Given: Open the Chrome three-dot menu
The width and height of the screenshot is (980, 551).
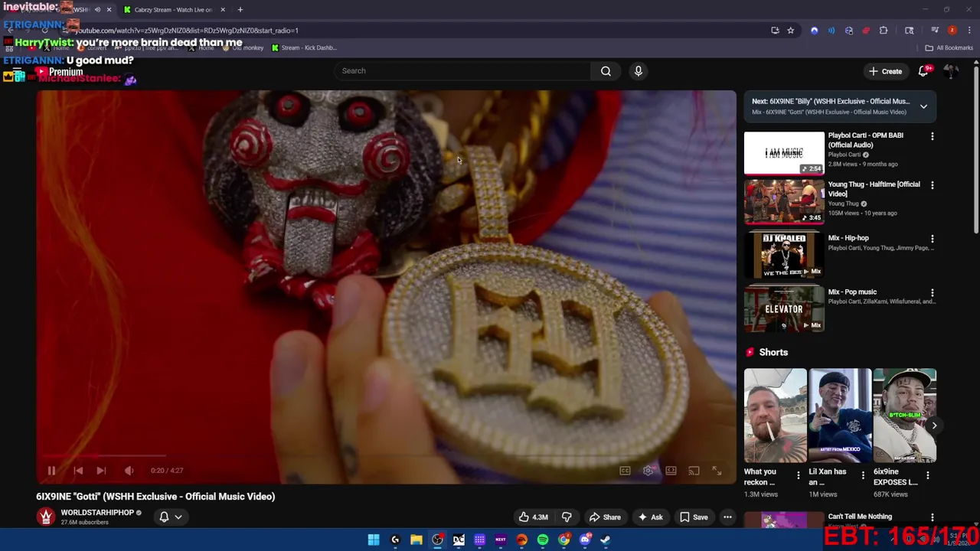Looking at the screenshot, I should click(x=969, y=31).
